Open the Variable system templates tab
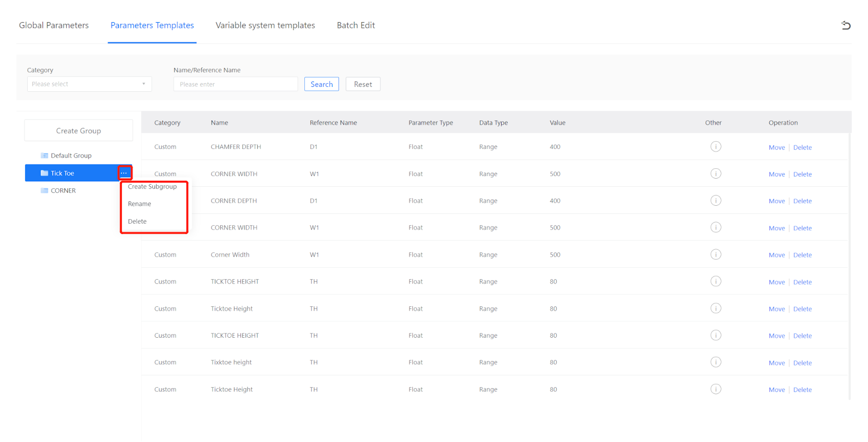 (x=265, y=26)
